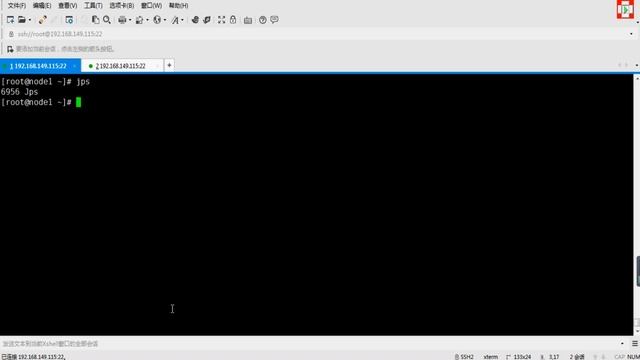The width and height of the screenshot is (640, 360).
Task: Click the file transfer icon next to Print
Action: [140, 20]
